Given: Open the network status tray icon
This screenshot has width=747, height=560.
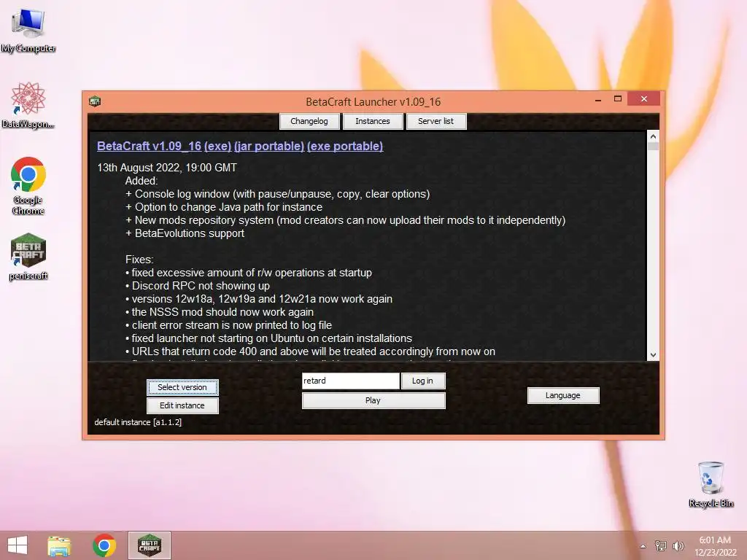Looking at the screenshot, I should (x=661, y=545).
